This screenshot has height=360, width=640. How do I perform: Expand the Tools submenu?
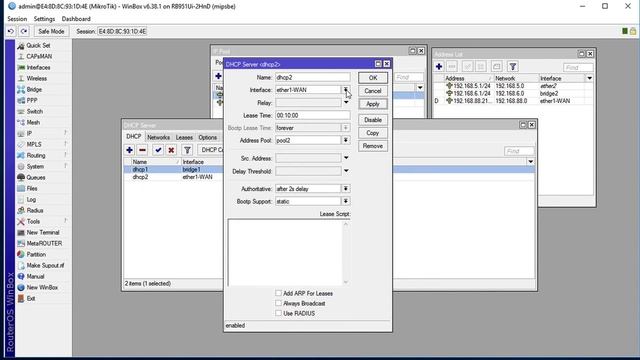click(33, 222)
